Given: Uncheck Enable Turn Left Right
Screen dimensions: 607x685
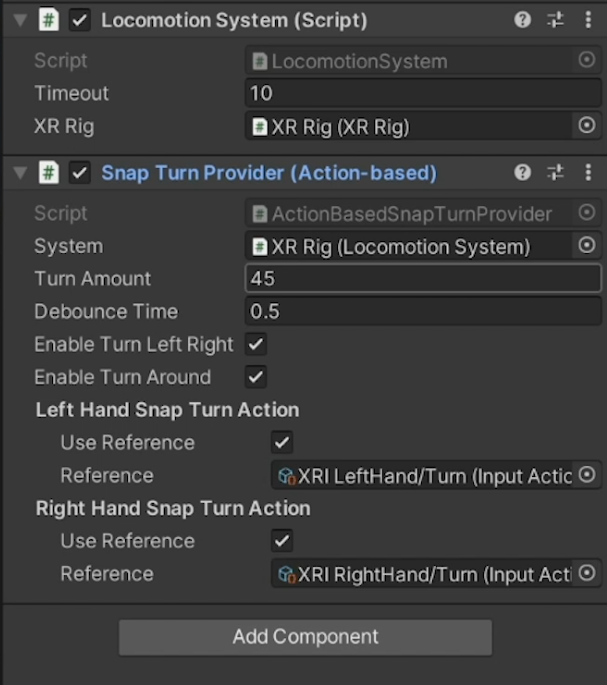Looking at the screenshot, I should coord(256,344).
